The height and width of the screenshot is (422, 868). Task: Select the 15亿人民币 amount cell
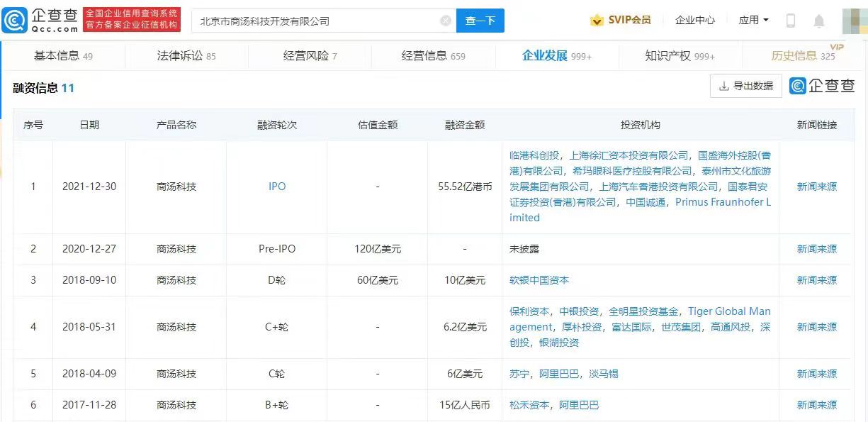click(465, 405)
